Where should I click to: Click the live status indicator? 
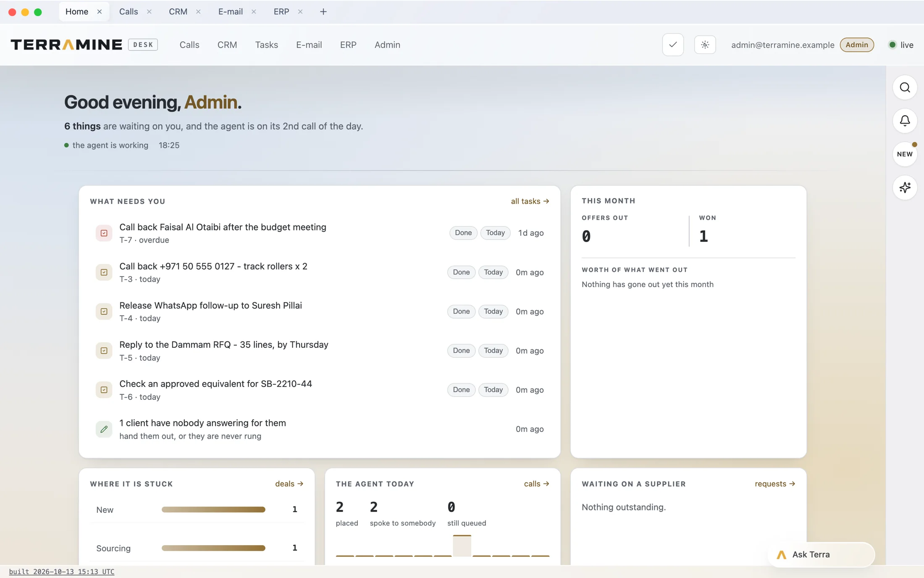(x=901, y=45)
